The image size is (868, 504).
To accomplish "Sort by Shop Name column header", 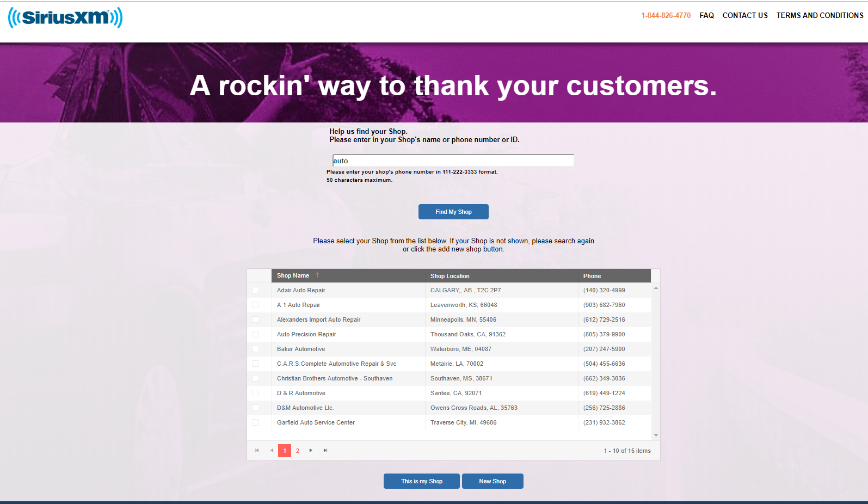I will [348, 275].
